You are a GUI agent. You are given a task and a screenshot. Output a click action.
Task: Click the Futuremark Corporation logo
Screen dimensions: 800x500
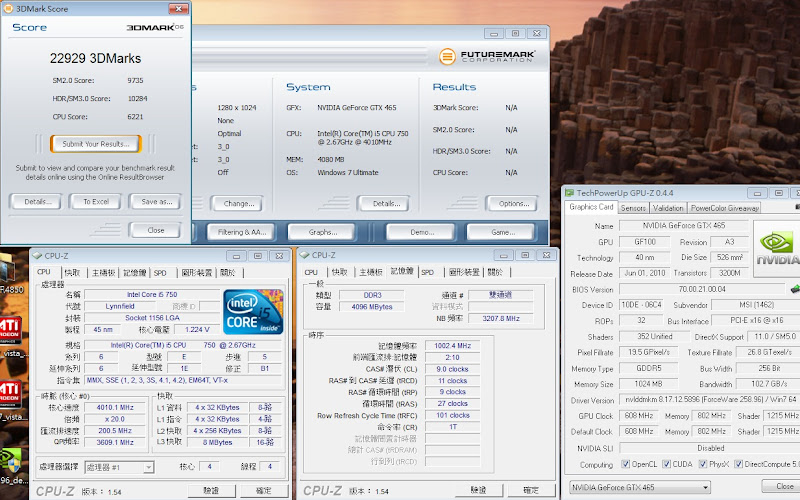pyautogui.click(x=486, y=56)
